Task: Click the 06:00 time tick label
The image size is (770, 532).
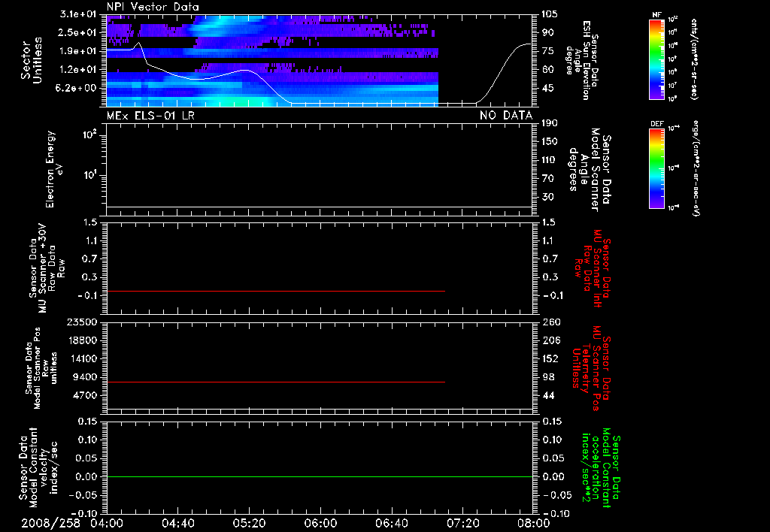Action: (x=320, y=523)
